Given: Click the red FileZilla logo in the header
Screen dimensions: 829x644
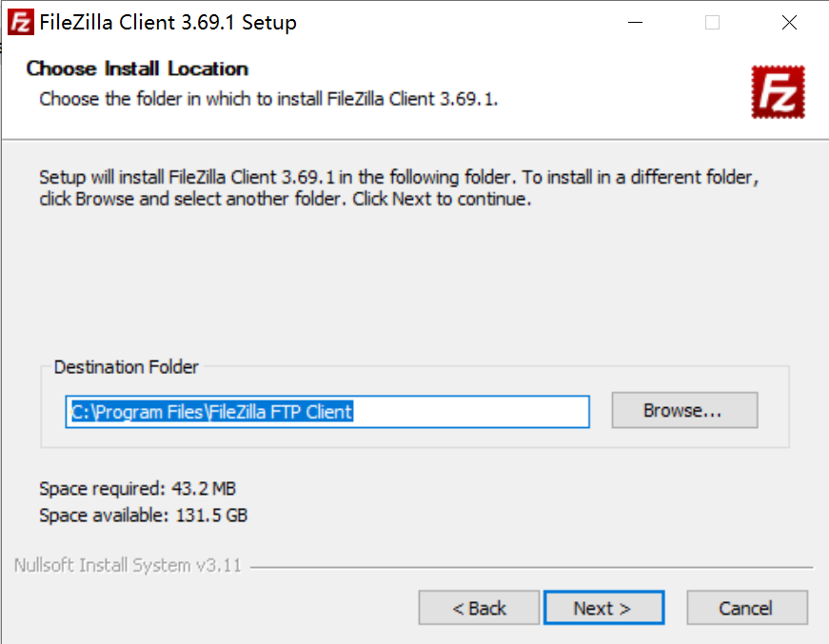Looking at the screenshot, I should [777, 91].
